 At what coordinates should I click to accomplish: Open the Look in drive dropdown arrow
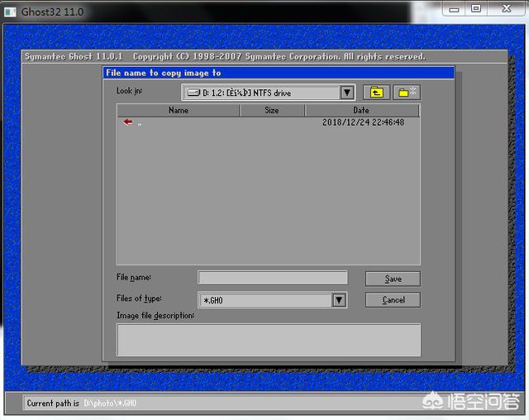(347, 93)
